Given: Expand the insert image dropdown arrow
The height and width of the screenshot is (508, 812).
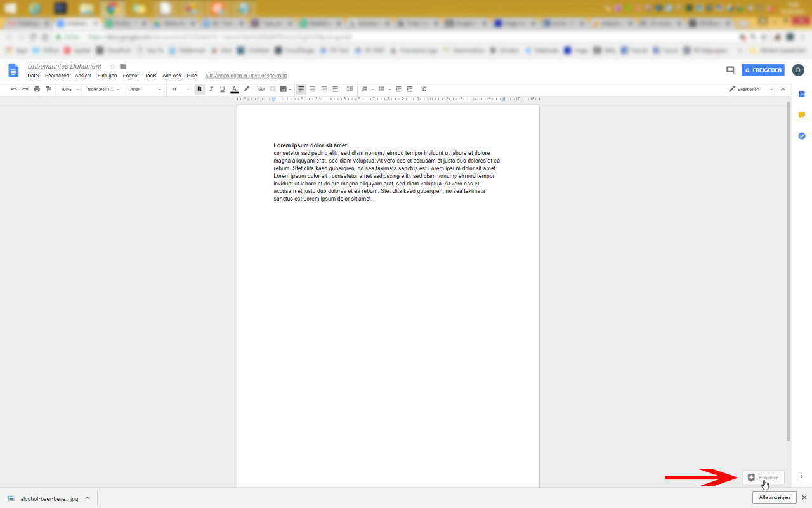Looking at the screenshot, I should point(290,90).
